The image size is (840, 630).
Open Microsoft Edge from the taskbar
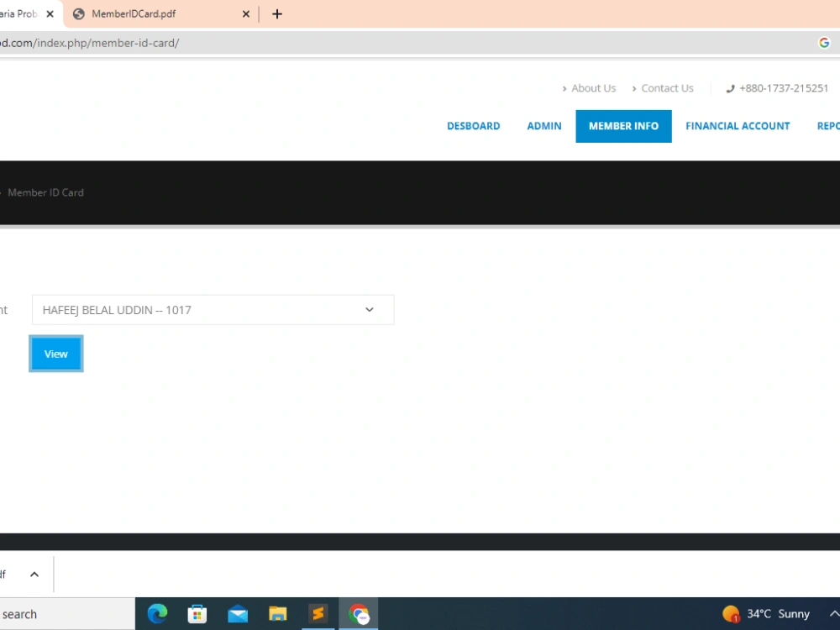[x=158, y=613]
